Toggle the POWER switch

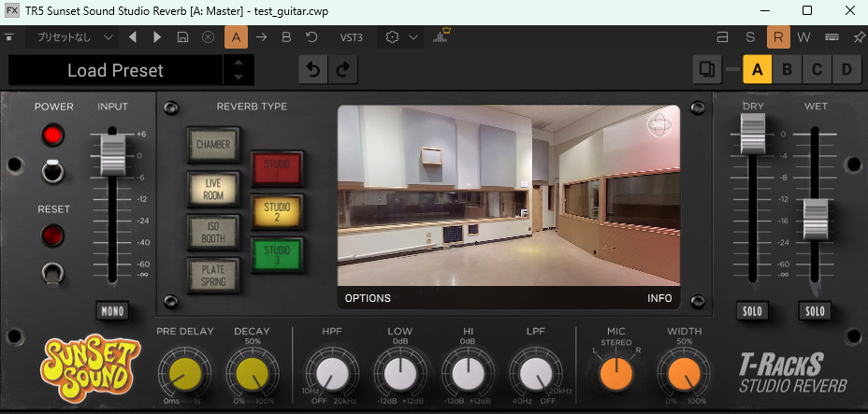pos(53,172)
